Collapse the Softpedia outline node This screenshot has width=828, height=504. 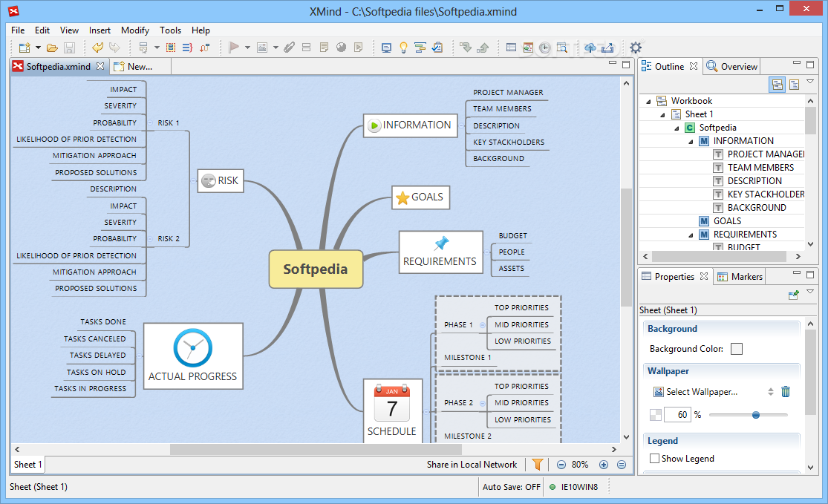(677, 128)
